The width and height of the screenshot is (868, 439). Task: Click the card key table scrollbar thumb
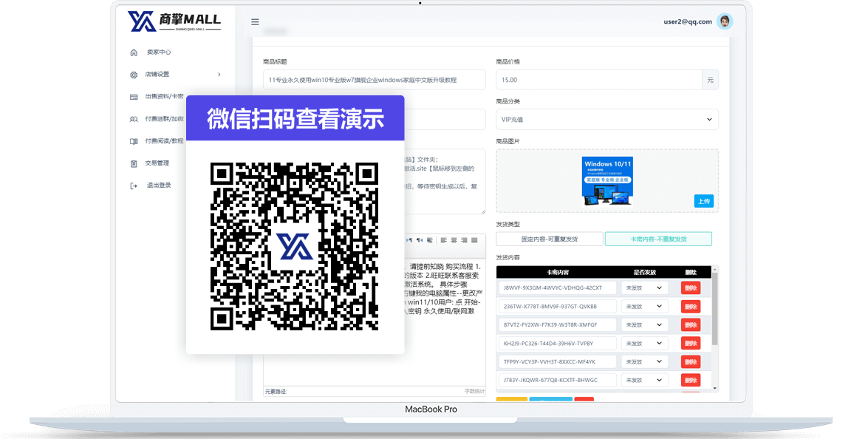(714, 309)
